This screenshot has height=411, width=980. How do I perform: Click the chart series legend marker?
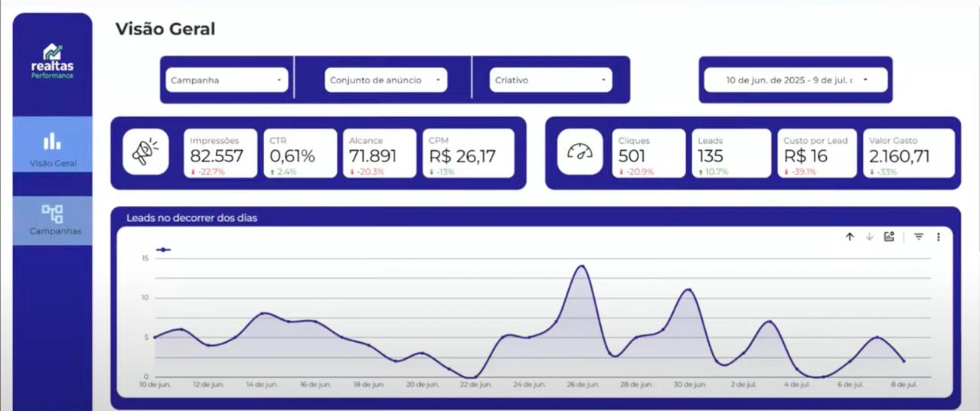[163, 250]
